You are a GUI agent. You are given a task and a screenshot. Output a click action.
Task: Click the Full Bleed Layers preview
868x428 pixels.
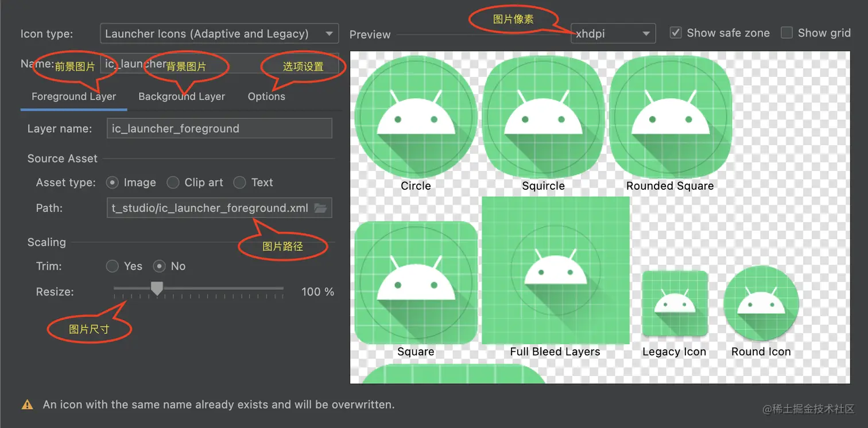pyautogui.click(x=556, y=270)
